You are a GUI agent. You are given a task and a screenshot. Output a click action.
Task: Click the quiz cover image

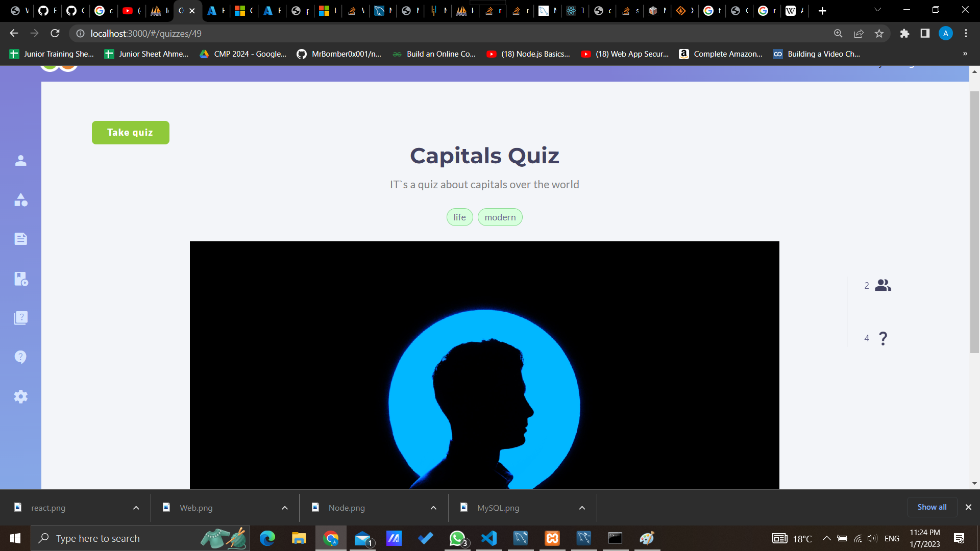click(x=484, y=365)
